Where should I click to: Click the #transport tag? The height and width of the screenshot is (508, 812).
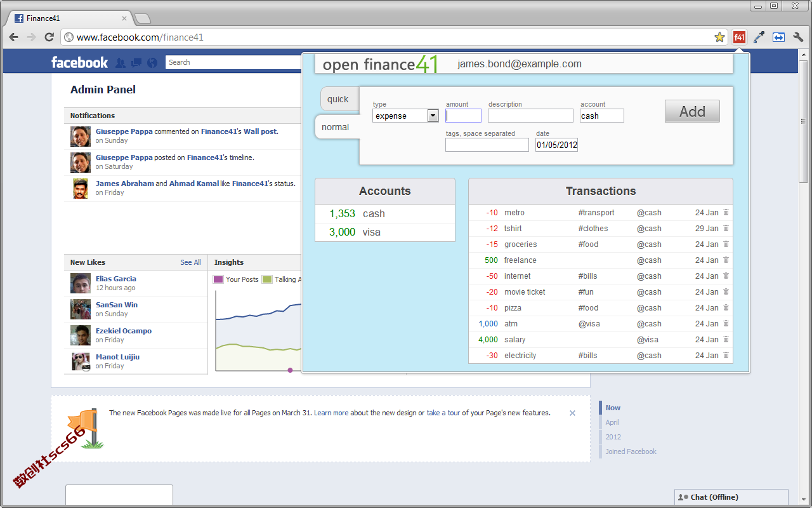(x=596, y=213)
